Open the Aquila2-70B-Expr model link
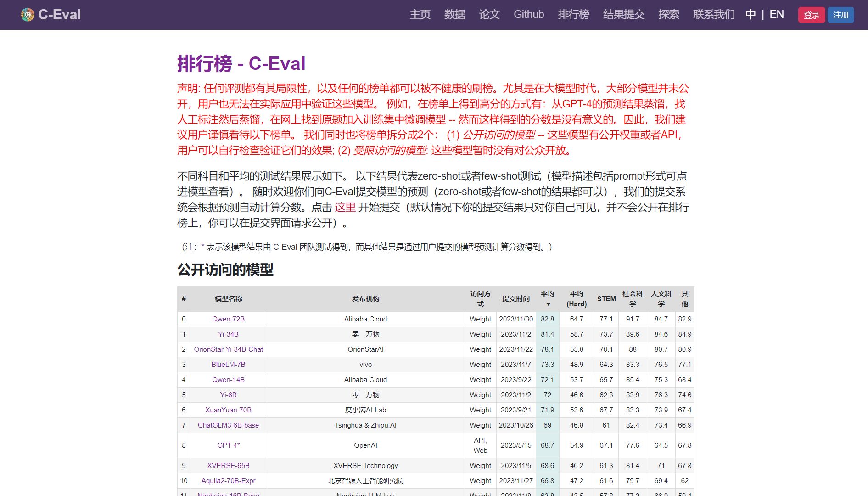 pos(229,481)
